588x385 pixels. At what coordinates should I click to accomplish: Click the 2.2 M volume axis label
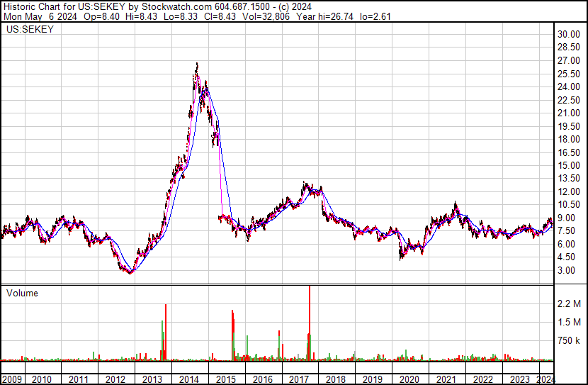pos(568,303)
